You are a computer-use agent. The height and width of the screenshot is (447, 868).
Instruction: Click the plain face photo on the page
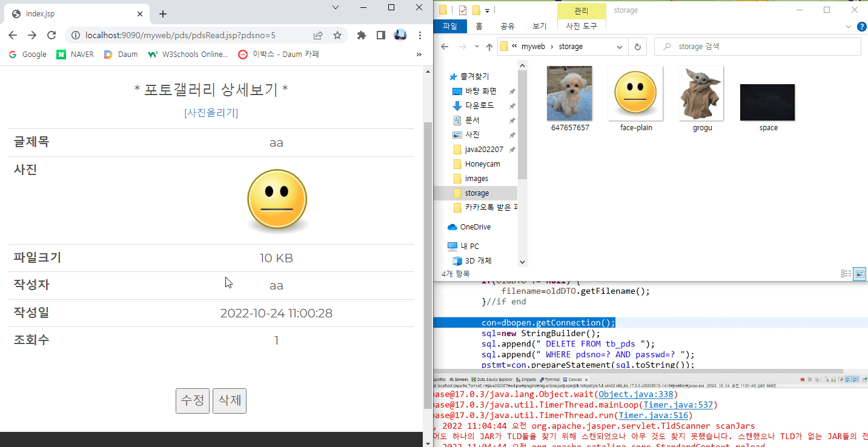[x=276, y=201]
